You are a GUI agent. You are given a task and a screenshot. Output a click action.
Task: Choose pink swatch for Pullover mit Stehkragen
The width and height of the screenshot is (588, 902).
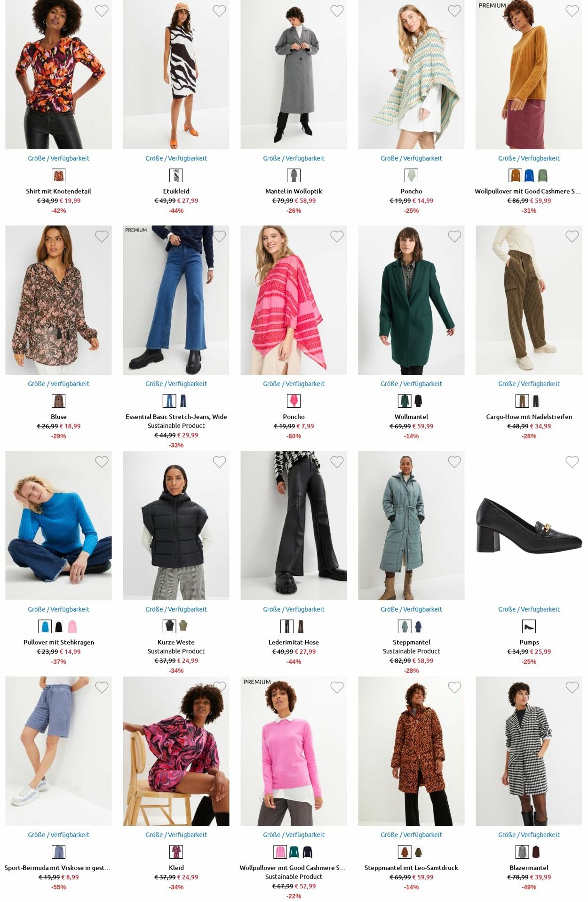pos(72,627)
